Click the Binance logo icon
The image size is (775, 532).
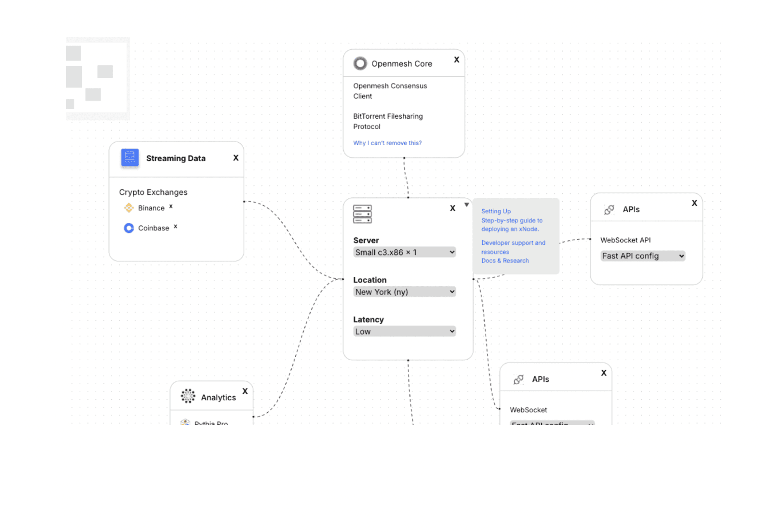coord(129,208)
